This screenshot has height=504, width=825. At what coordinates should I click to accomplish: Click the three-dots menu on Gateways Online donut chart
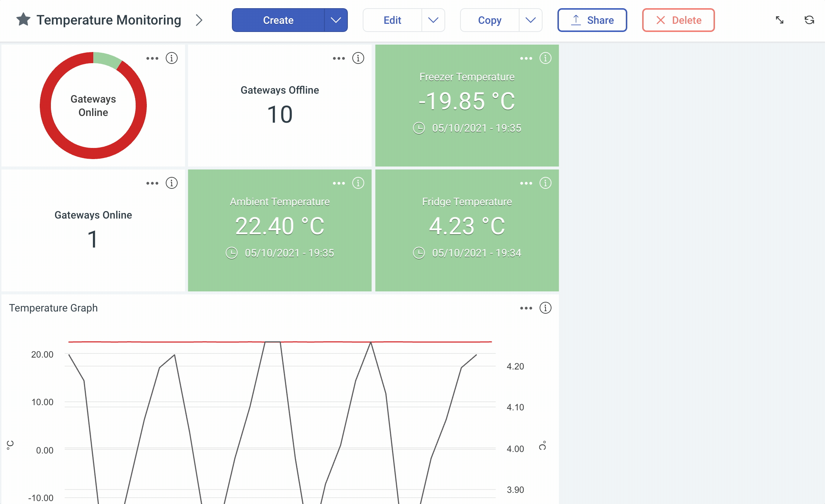pyautogui.click(x=152, y=58)
